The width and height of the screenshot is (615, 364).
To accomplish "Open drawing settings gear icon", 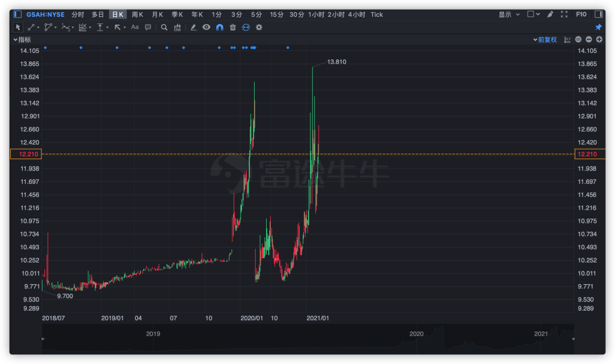I will point(259,27).
